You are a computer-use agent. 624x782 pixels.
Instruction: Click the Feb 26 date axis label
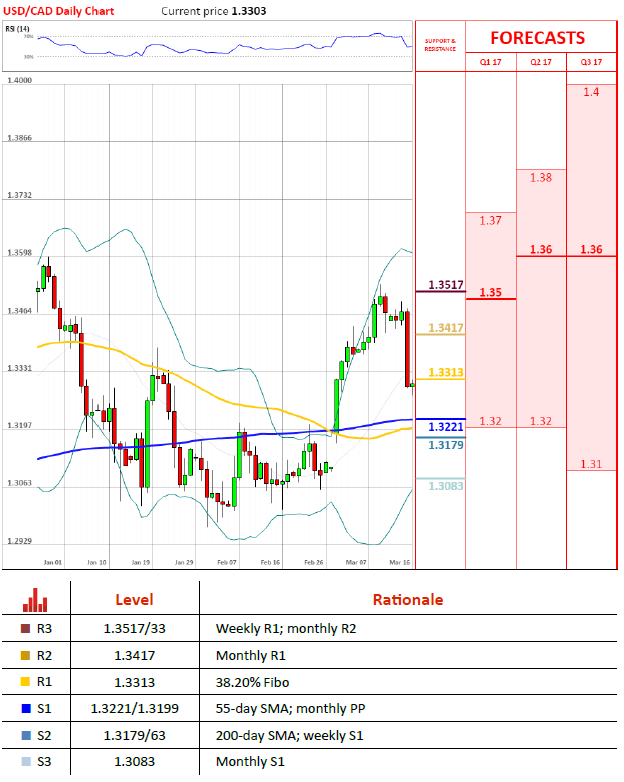tap(314, 562)
